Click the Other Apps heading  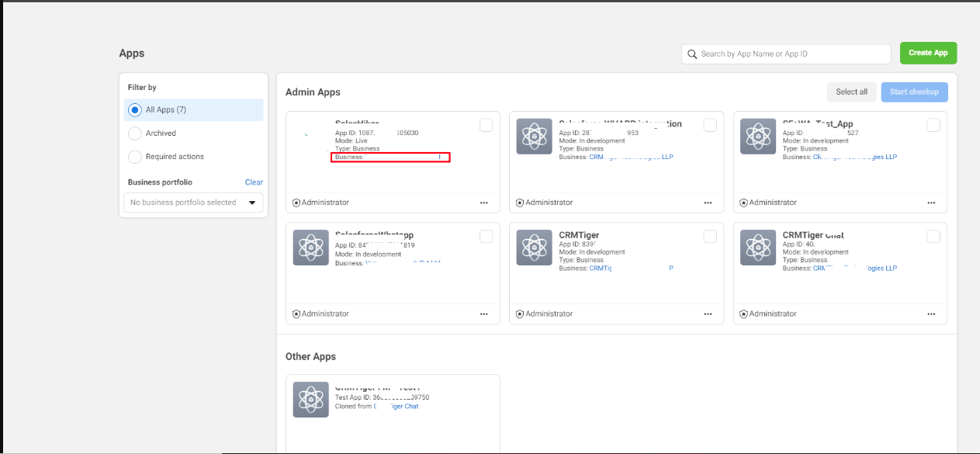point(310,357)
